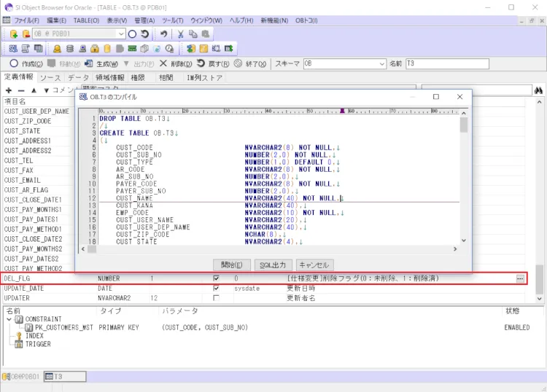Open the TABLE(O) menu
Screen dimensions: 547x392
point(86,20)
